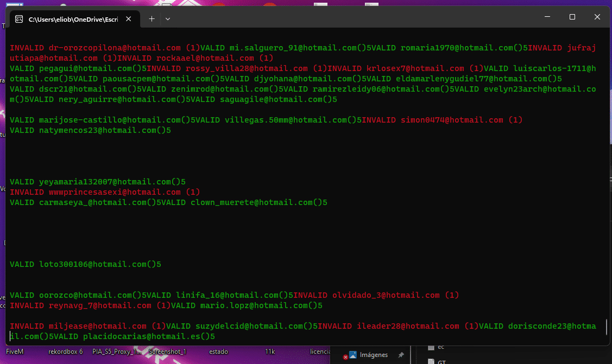Open a new terminal tab with plus button
612x364 pixels.
pyautogui.click(x=152, y=18)
